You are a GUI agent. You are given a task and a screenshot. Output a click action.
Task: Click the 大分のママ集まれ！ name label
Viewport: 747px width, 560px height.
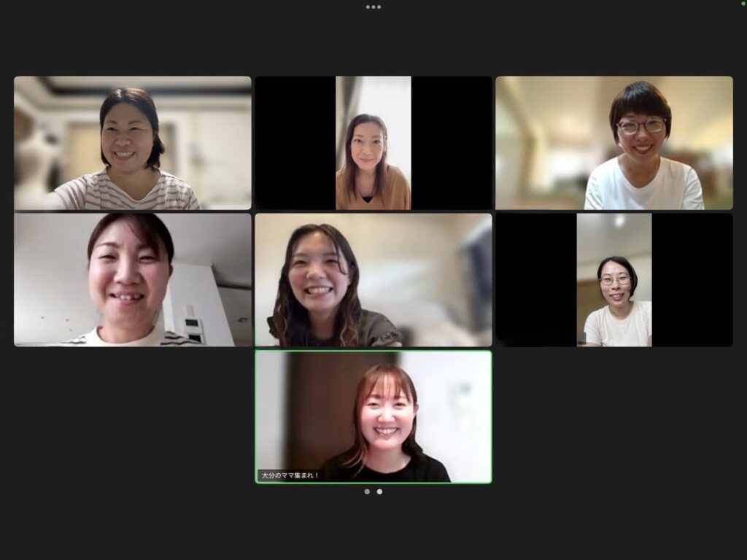pyautogui.click(x=290, y=475)
